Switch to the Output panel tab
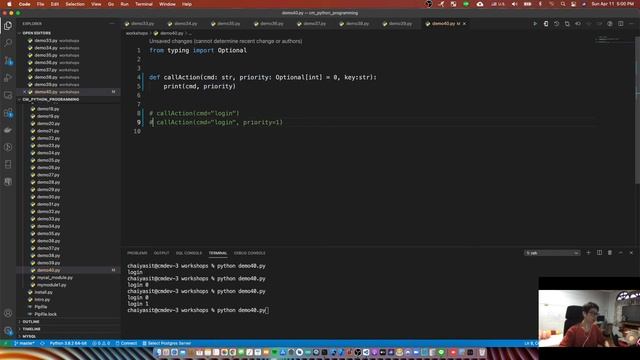This screenshot has height=360, width=640. [162, 253]
